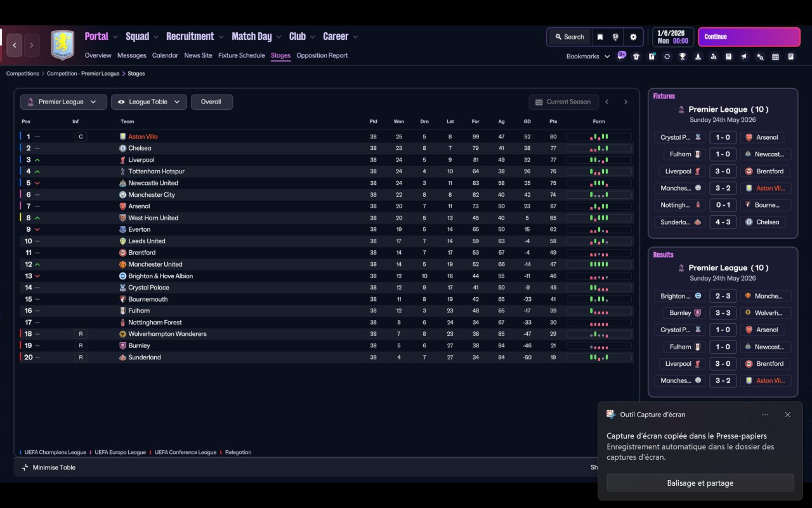Open Wolverhampton Wanderers in the league table
This screenshot has width=812, height=508.
point(167,334)
